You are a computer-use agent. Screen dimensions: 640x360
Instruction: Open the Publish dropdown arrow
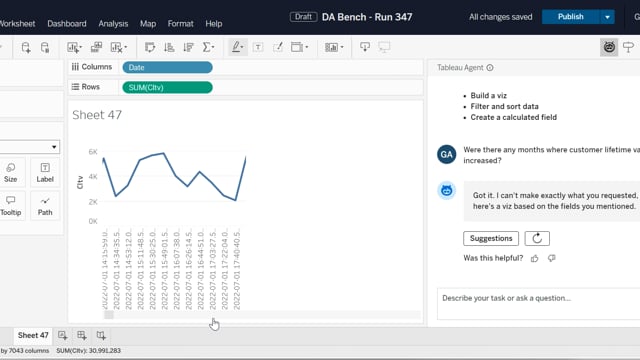pyautogui.click(x=607, y=17)
